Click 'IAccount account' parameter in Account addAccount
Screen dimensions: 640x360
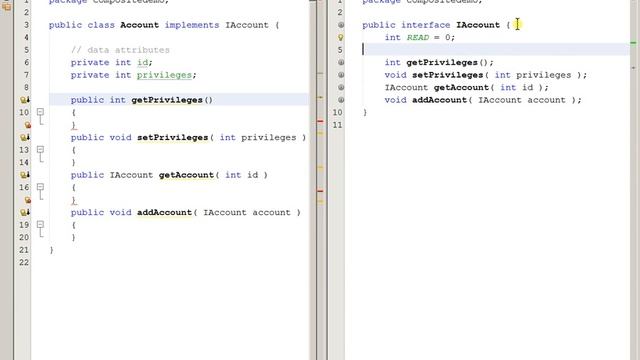[x=247, y=213]
